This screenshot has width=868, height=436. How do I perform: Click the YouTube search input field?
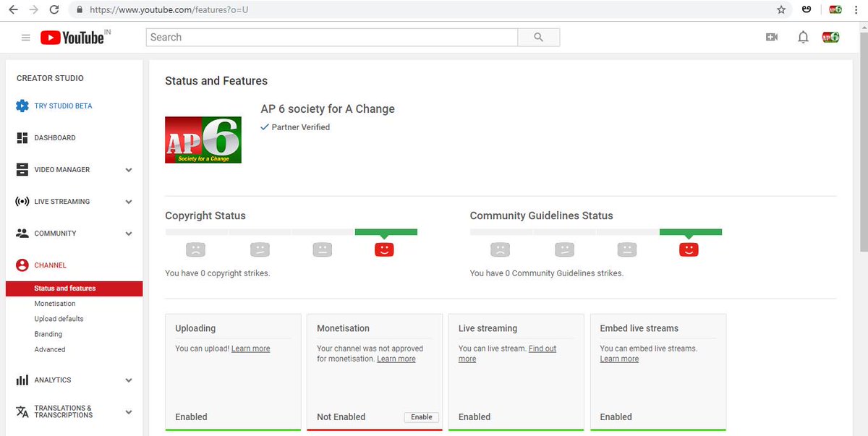click(332, 38)
